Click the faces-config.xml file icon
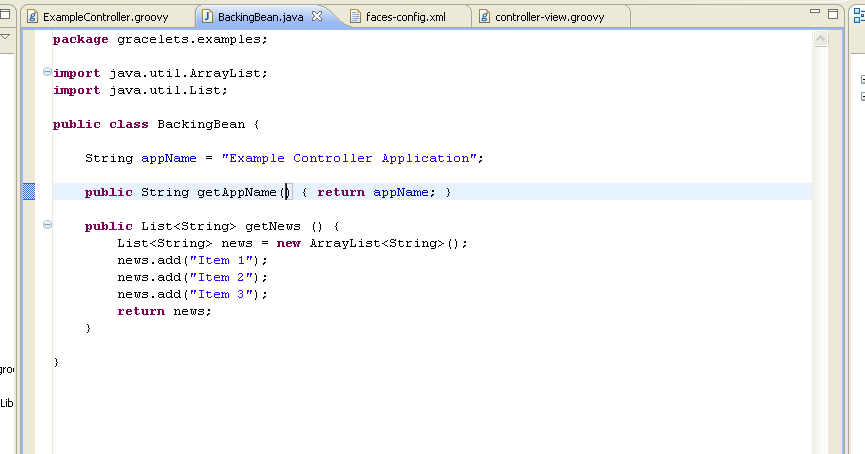Image resolution: width=865 pixels, height=454 pixels. (357, 17)
